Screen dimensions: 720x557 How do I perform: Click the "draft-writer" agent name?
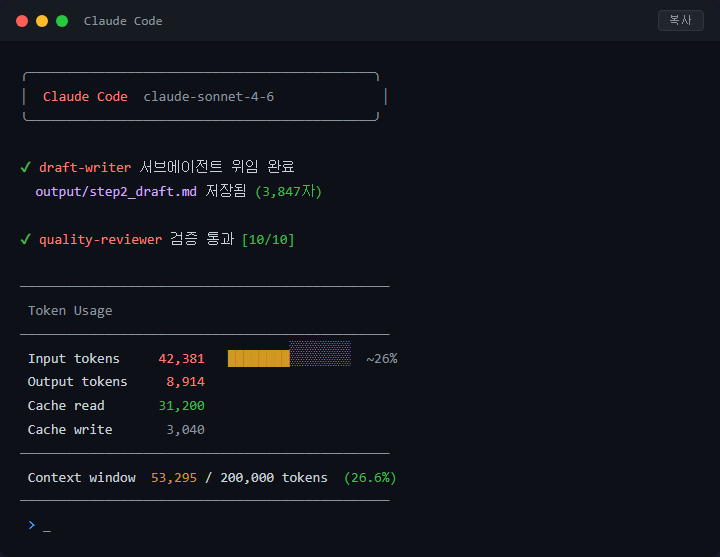pos(85,167)
